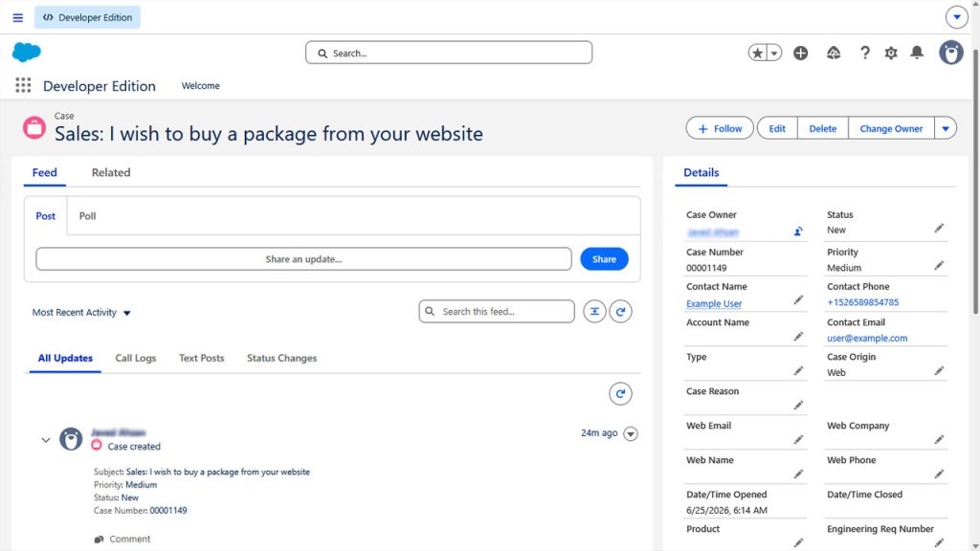Viewport: 980px width, 551px height.
Task: Click the Developer Edition pill button
Action: [x=87, y=17]
